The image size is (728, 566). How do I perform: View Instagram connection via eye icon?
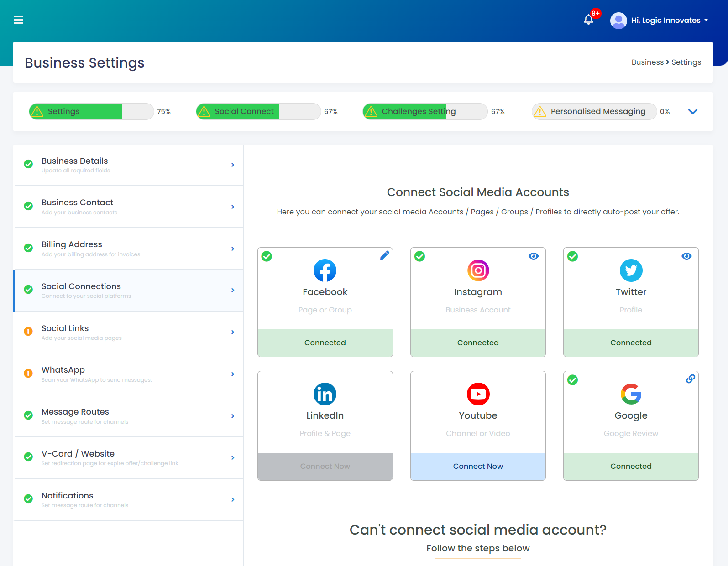[534, 256]
